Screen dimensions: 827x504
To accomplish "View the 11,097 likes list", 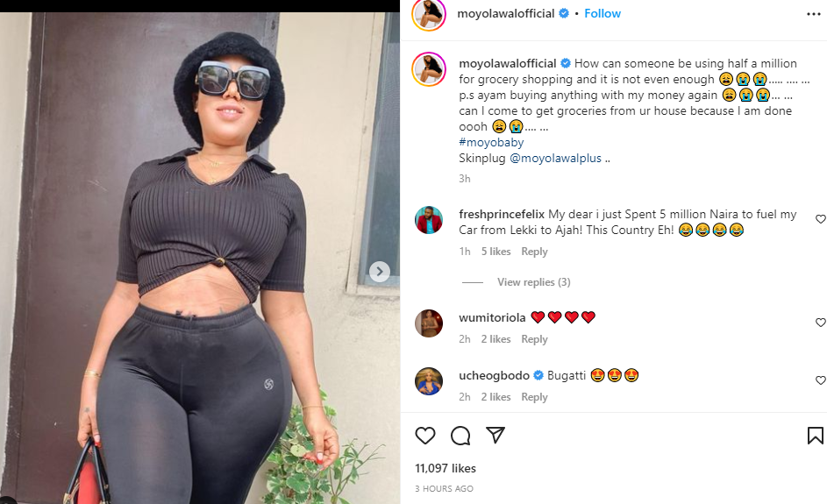I will 446,468.
